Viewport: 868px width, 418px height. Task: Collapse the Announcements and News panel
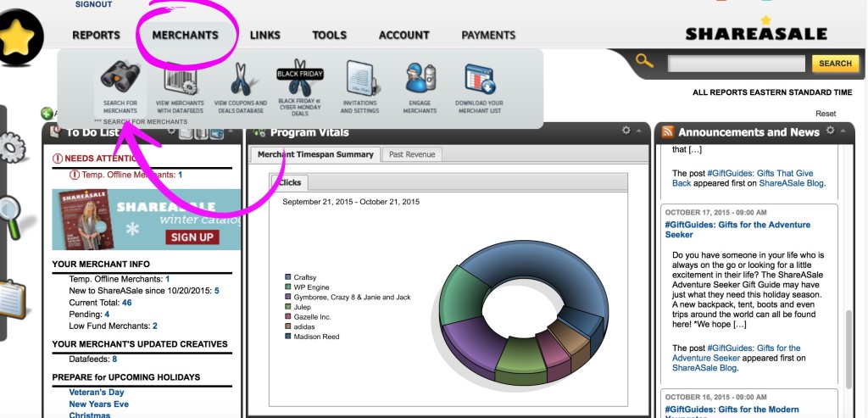pyautogui.click(x=843, y=131)
